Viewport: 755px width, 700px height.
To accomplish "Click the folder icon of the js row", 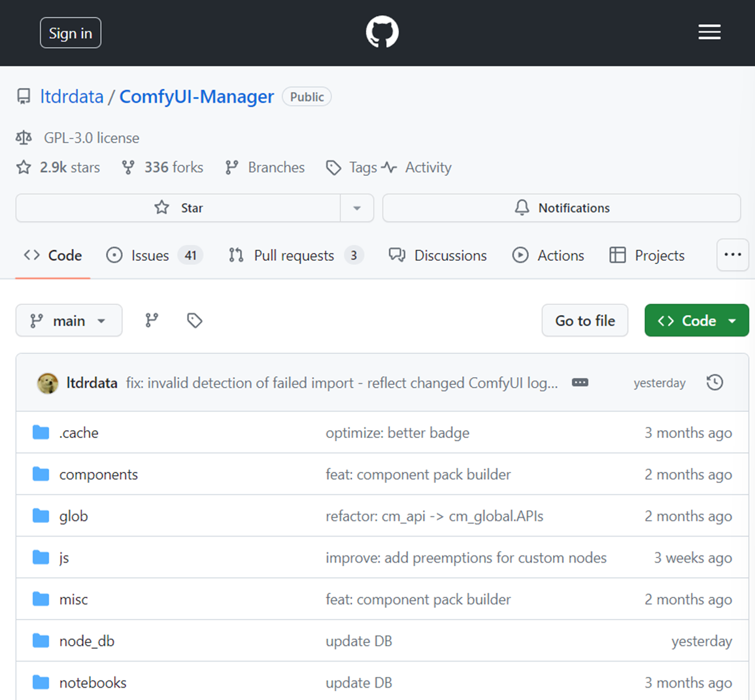I will coord(41,558).
